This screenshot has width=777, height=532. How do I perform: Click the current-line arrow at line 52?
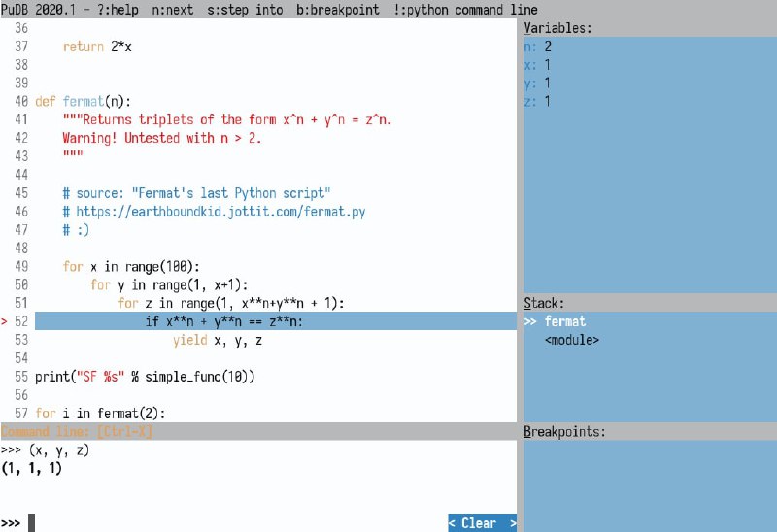(5, 321)
